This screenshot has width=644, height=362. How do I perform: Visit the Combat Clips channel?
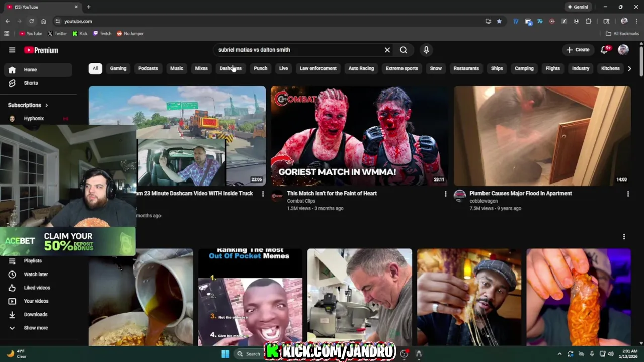(301, 201)
